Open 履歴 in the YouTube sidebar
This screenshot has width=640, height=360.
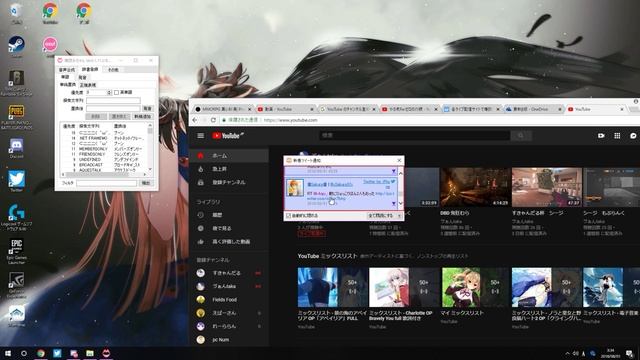click(229, 215)
